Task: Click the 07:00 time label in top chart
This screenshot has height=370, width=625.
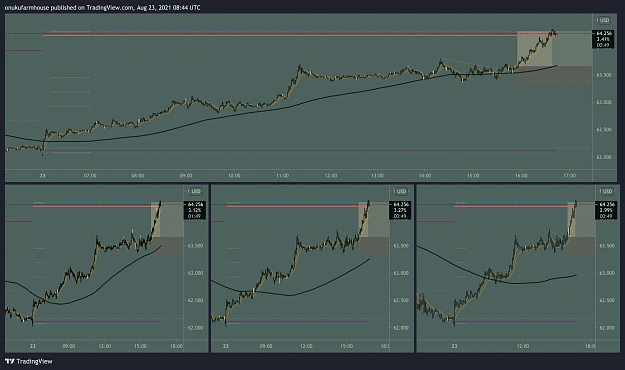Action: [x=90, y=175]
